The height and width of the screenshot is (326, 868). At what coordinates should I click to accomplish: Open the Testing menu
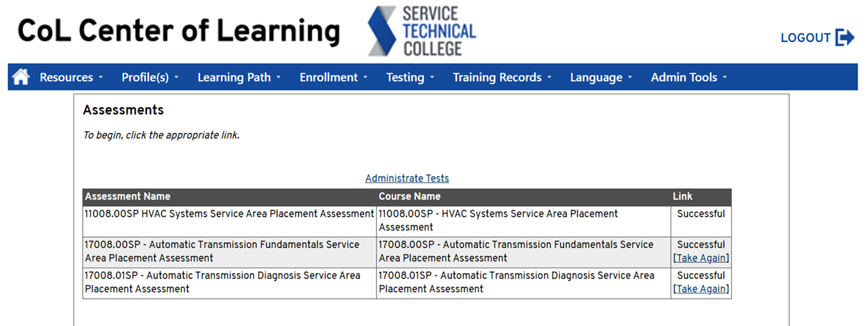pos(410,77)
